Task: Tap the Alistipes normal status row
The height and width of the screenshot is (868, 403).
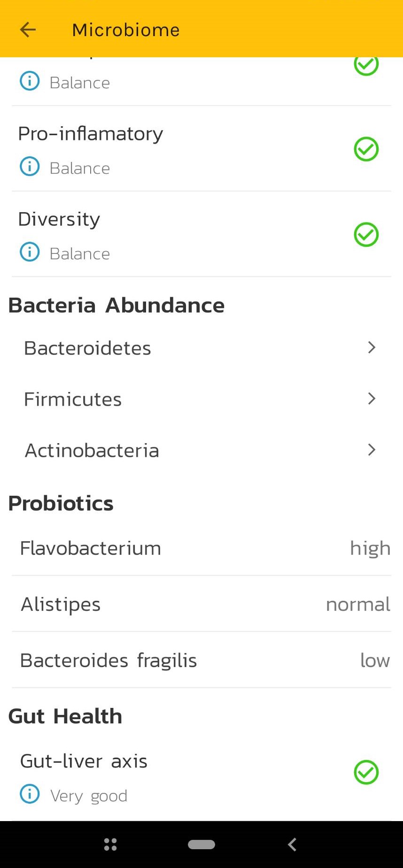Action: point(202,604)
